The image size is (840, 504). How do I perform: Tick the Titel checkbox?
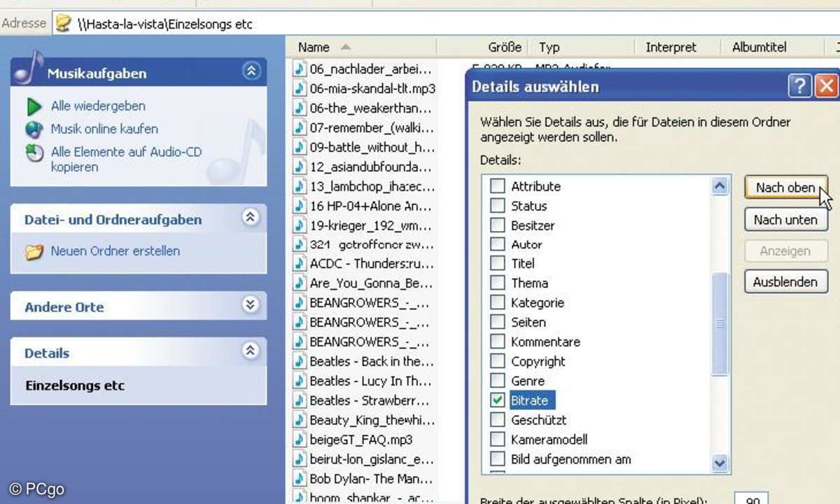tap(497, 263)
